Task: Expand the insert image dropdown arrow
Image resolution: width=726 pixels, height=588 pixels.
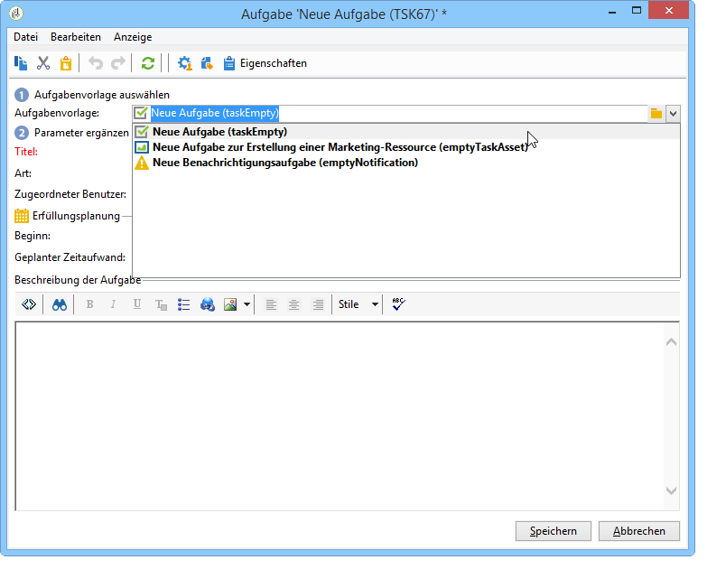Action: [247, 304]
